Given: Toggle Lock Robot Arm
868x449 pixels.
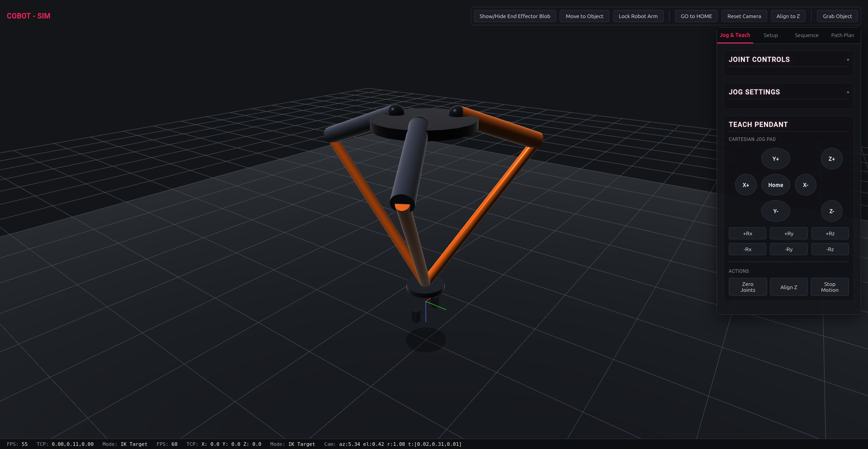Looking at the screenshot, I should point(638,16).
